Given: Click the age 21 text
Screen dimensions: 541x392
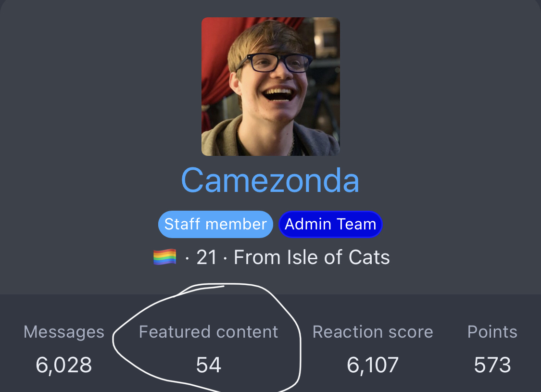Looking at the screenshot, I should click(206, 257).
